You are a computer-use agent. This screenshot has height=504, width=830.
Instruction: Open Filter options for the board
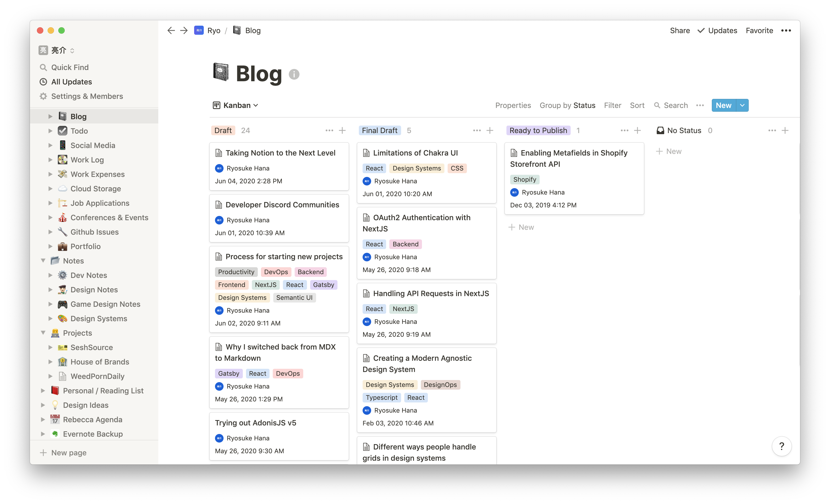click(612, 105)
